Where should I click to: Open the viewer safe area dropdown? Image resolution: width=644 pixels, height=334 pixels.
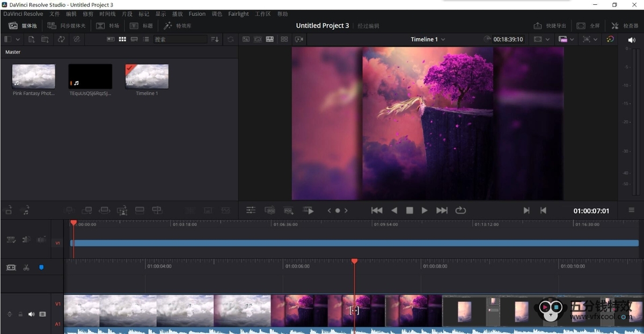(541, 39)
